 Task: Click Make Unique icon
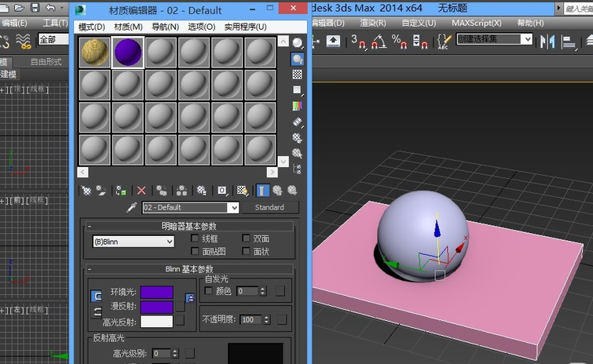coord(181,191)
